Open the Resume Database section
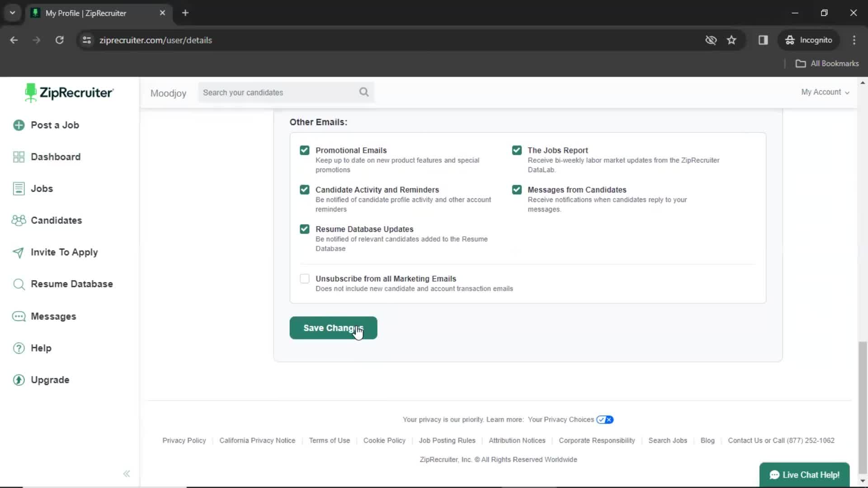The width and height of the screenshot is (868, 488). 71,284
